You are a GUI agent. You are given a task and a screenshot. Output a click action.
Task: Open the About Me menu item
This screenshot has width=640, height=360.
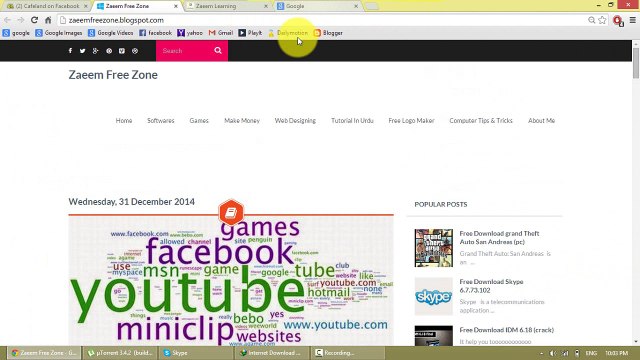click(x=541, y=120)
